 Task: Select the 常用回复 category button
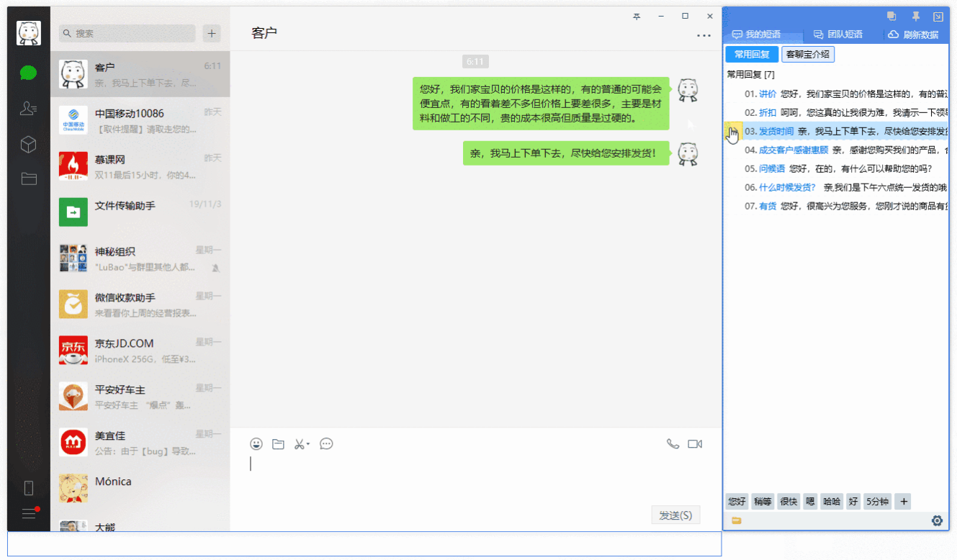[752, 55]
